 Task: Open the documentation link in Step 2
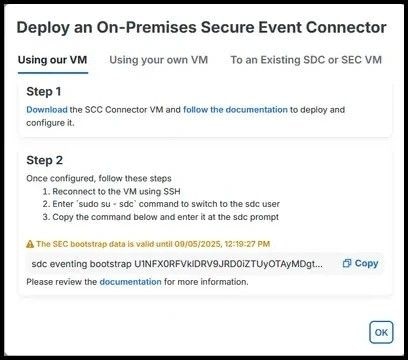pos(130,282)
